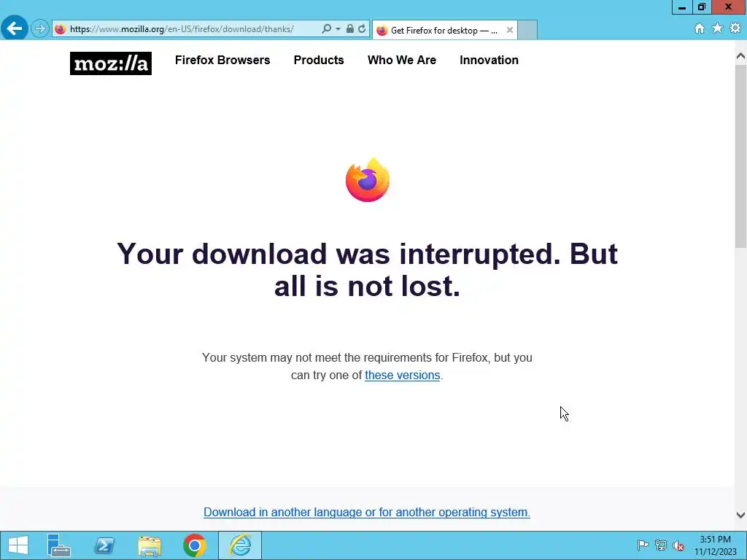The image size is (747, 560).
Task: Go to the IE home page icon
Action: point(700,28)
